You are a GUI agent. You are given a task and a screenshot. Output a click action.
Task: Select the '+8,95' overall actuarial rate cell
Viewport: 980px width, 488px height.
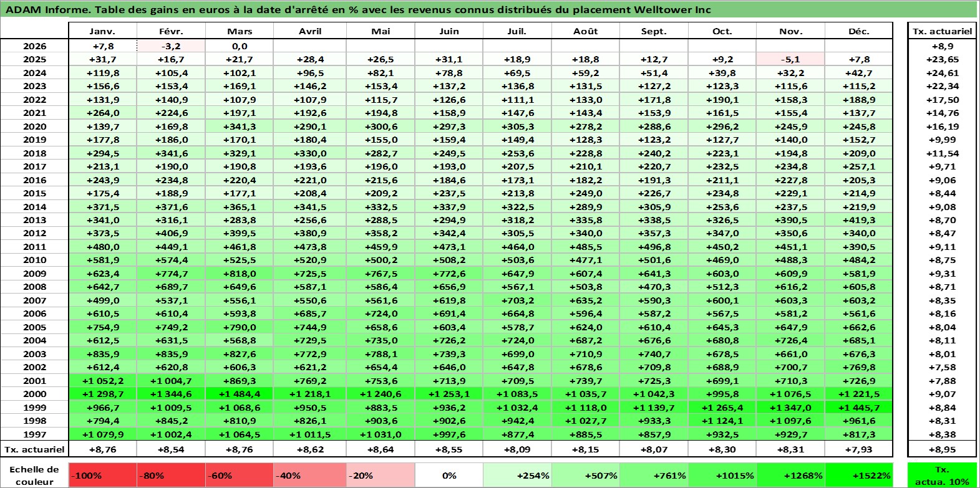coord(942,449)
